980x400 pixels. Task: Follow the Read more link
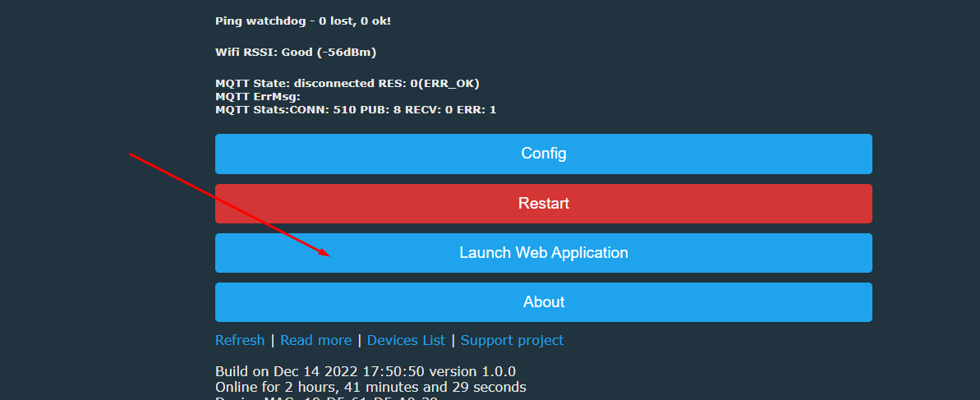pyautogui.click(x=315, y=340)
